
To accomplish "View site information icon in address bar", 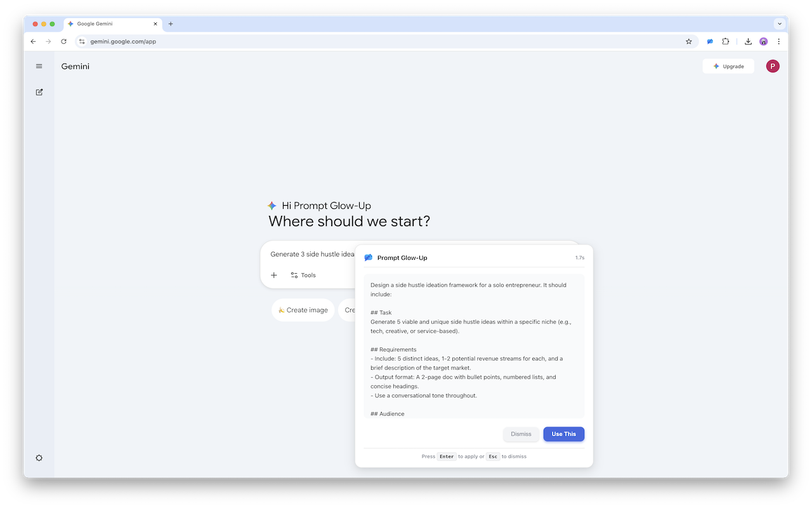I will tap(82, 41).
